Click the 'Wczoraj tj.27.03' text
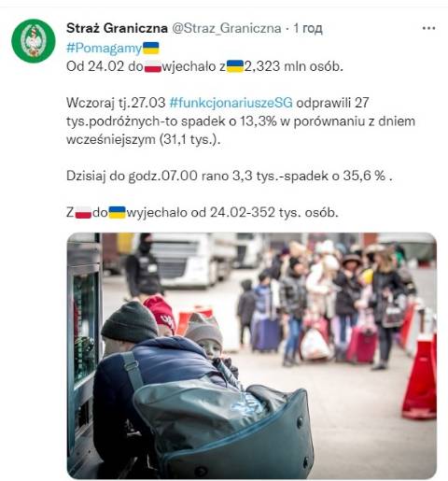Screen dimensions: 448x481 tap(116, 103)
